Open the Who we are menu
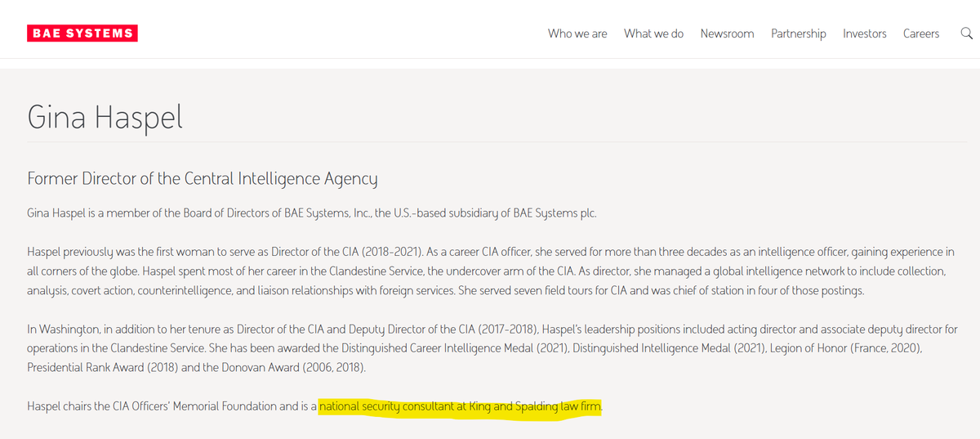Screen dimensions: 980x439 pyautogui.click(x=577, y=34)
